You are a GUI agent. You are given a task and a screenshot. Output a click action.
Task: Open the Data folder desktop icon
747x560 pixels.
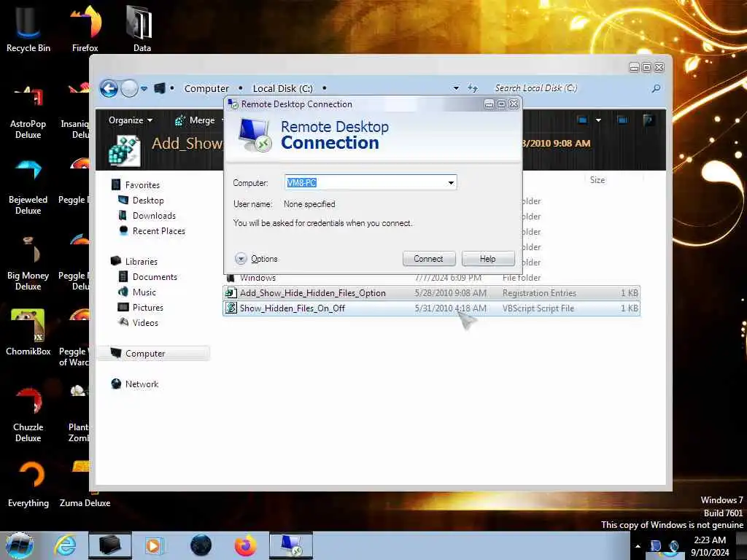tap(142, 28)
